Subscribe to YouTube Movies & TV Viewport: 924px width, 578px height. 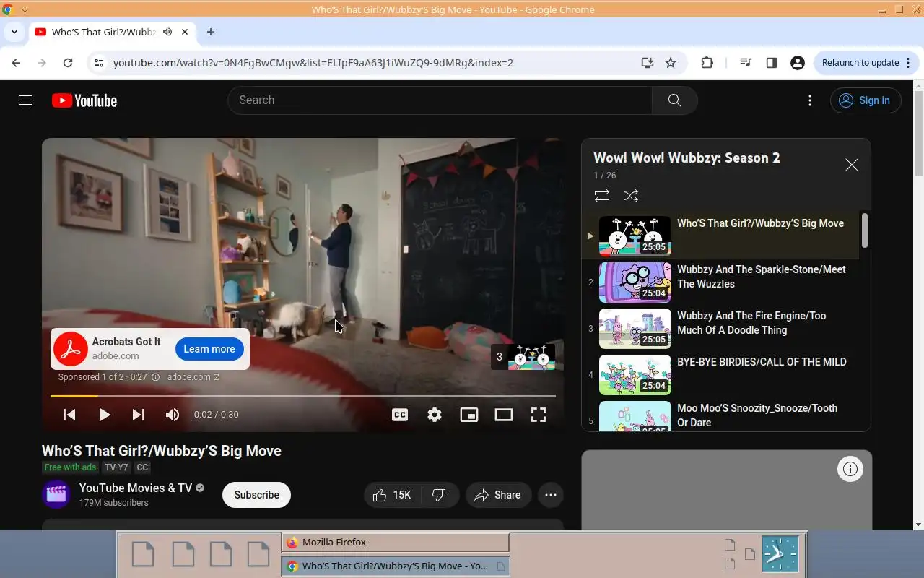click(x=256, y=495)
